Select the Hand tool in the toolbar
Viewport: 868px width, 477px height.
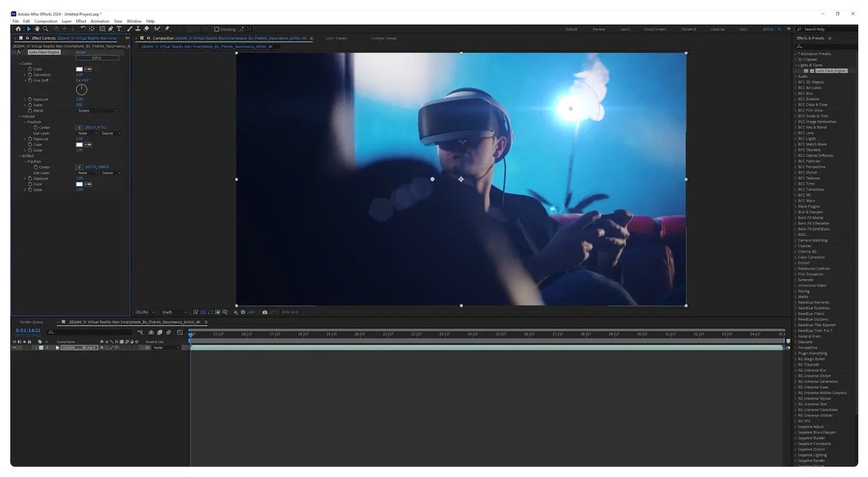pyautogui.click(x=37, y=29)
